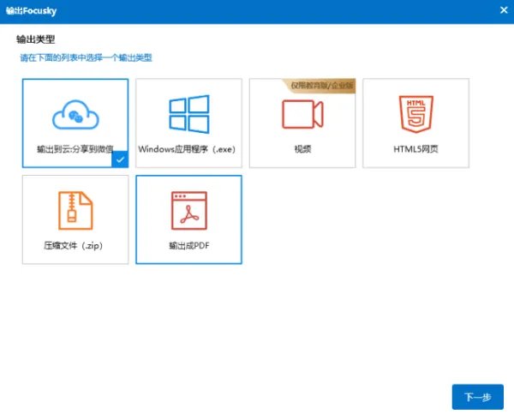The image size is (514, 420).
Task: Click the blue checkmark on cloud tile
Action: point(121,159)
